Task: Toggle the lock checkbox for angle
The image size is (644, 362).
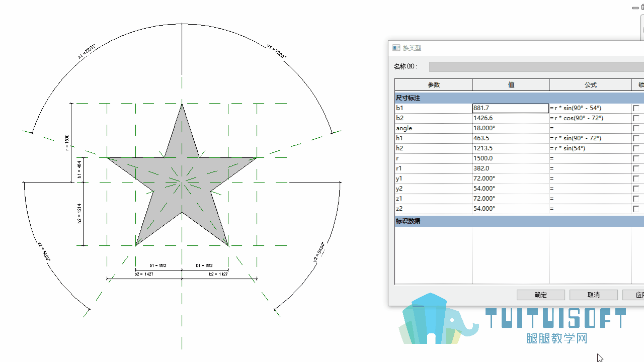Action: tap(636, 128)
